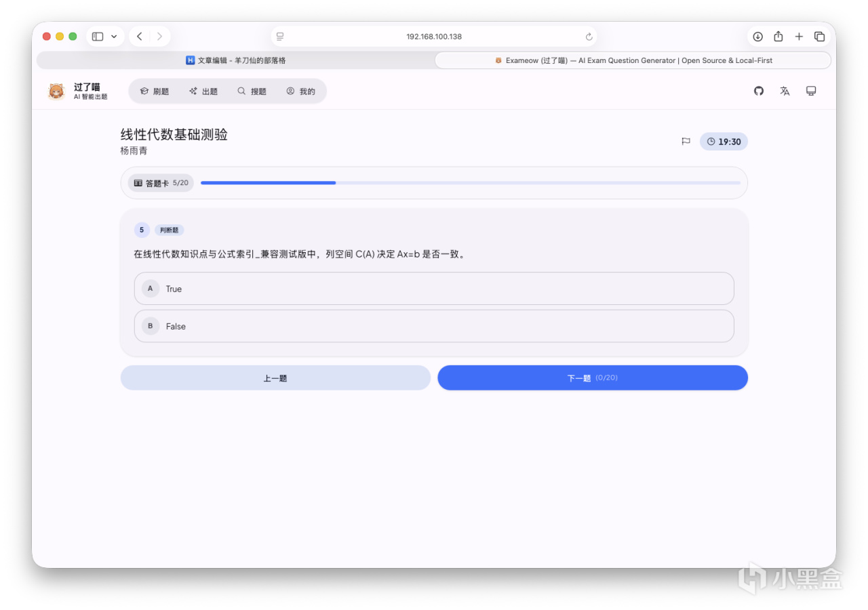Screen dimensions: 868x610
Task: Click the 判断题 question type tag
Action: point(169,230)
